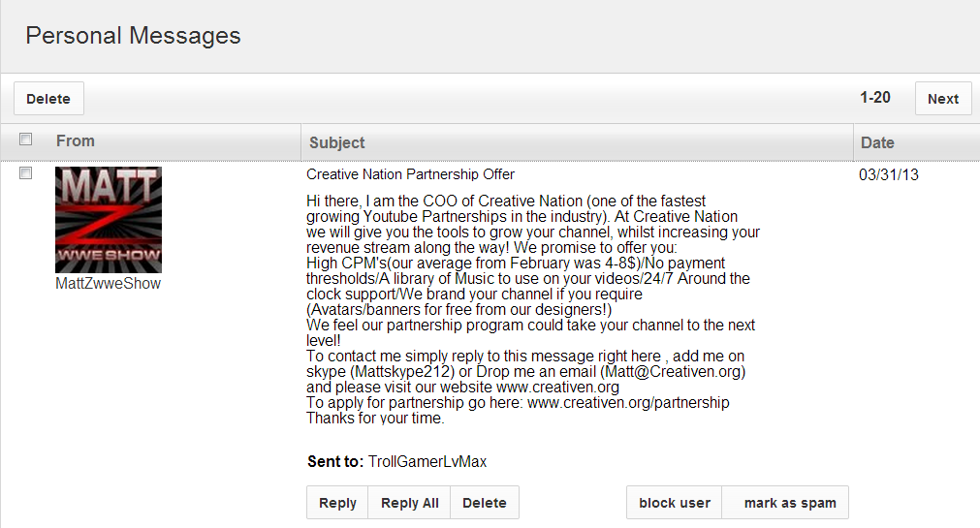Sort by the Subject column header
The width and height of the screenshot is (980, 528).
pyautogui.click(x=337, y=143)
